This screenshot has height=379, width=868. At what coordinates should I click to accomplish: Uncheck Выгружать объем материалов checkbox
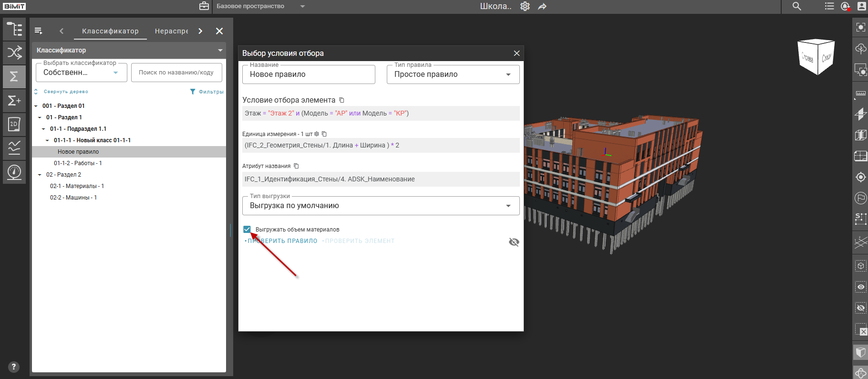tap(247, 230)
